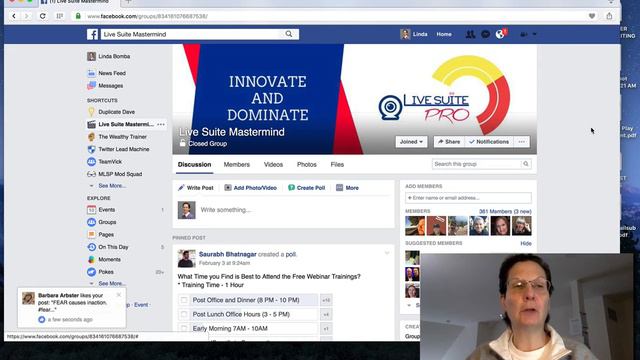Open On This Day in Explore
The image size is (640, 360).
(113, 247)
